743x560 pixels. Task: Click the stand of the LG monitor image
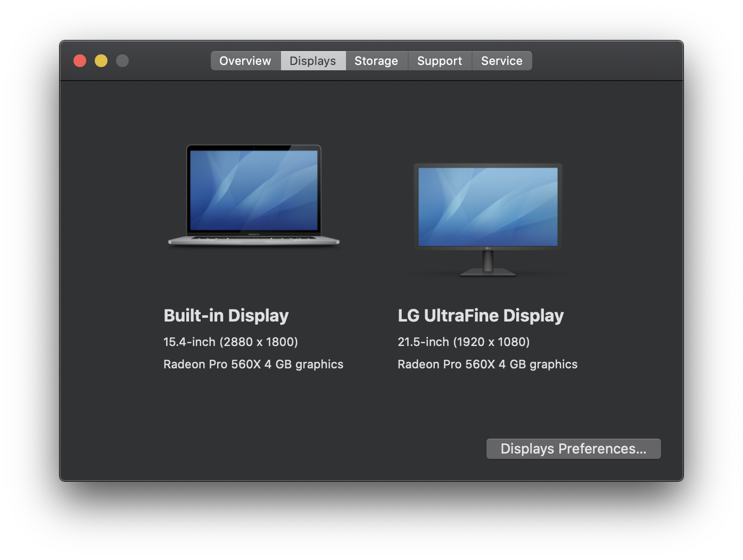click(x=487, y=263)
